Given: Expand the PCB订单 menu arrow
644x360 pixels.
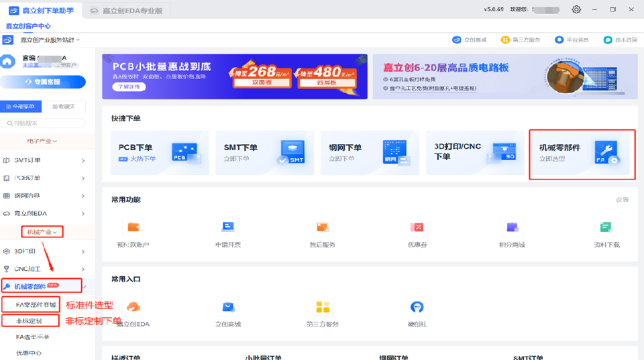Looking at the screenshot, I should pos(83,178).
